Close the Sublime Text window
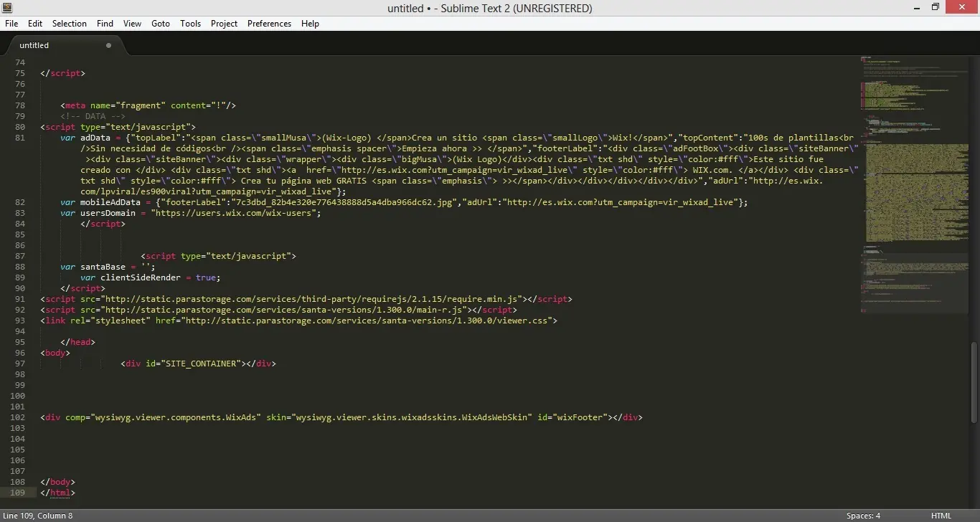The width and height of the screenshot is (980, 522). [963, 8]
